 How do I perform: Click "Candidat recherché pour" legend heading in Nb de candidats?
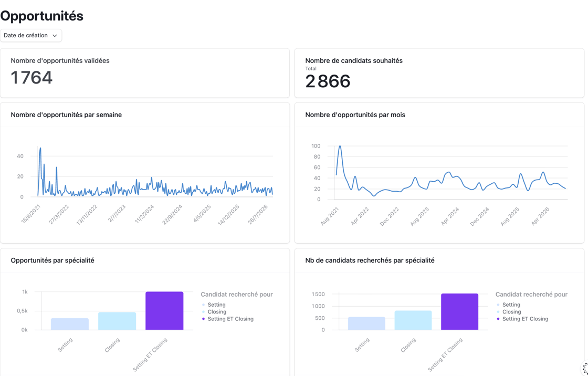pos(531,295)
